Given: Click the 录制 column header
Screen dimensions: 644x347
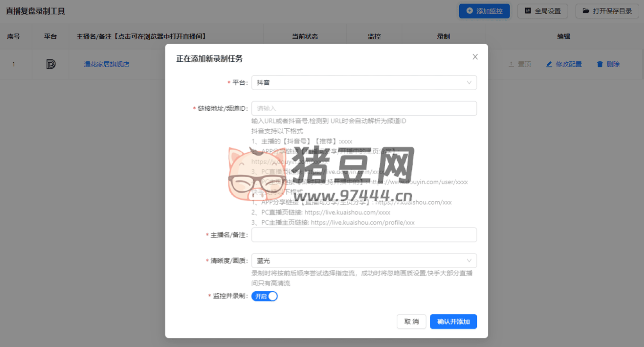Looking at the screenshot, I should [x=443, y=36].
